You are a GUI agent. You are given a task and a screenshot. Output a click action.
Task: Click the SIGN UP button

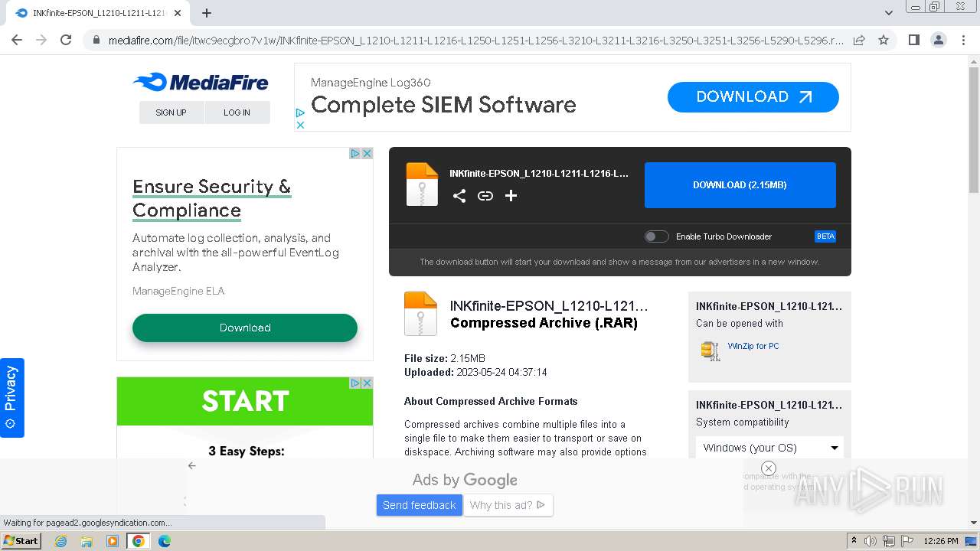pos(171,112)
